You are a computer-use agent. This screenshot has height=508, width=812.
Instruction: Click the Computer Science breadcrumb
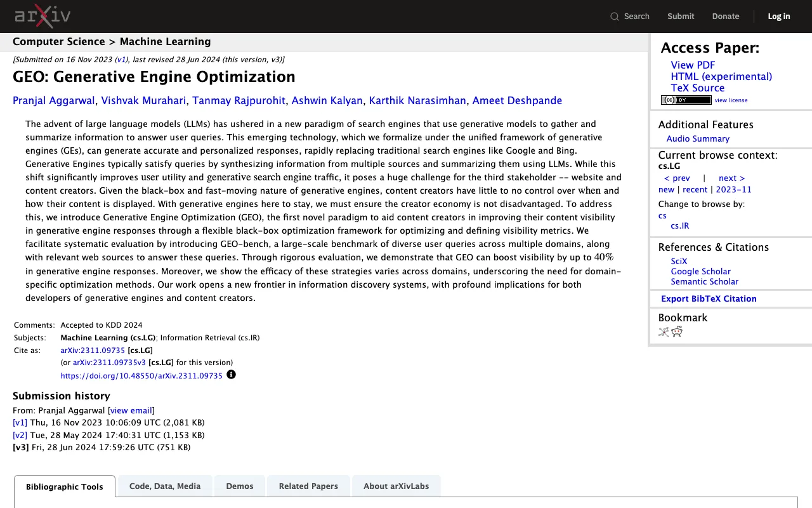pos(58,42)
